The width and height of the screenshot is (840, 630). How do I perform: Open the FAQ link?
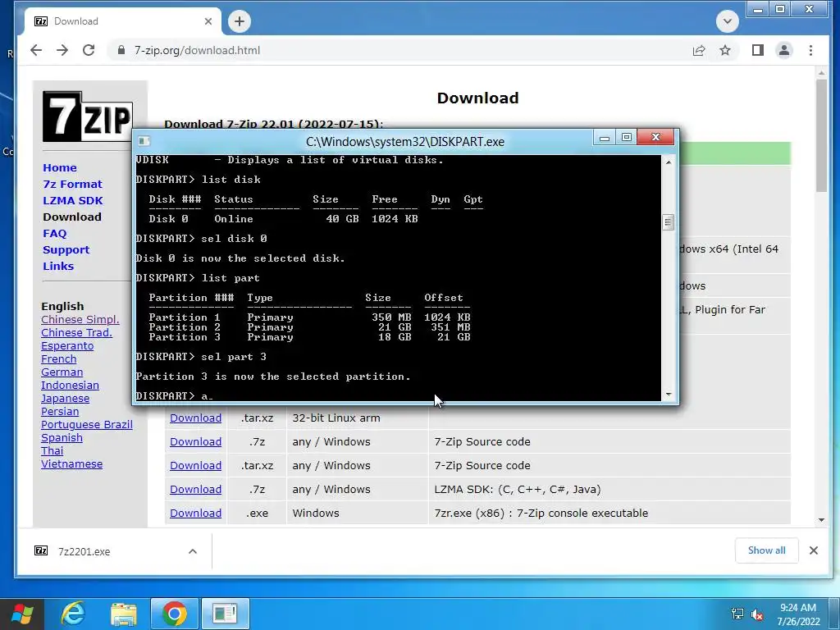point(55,234)
